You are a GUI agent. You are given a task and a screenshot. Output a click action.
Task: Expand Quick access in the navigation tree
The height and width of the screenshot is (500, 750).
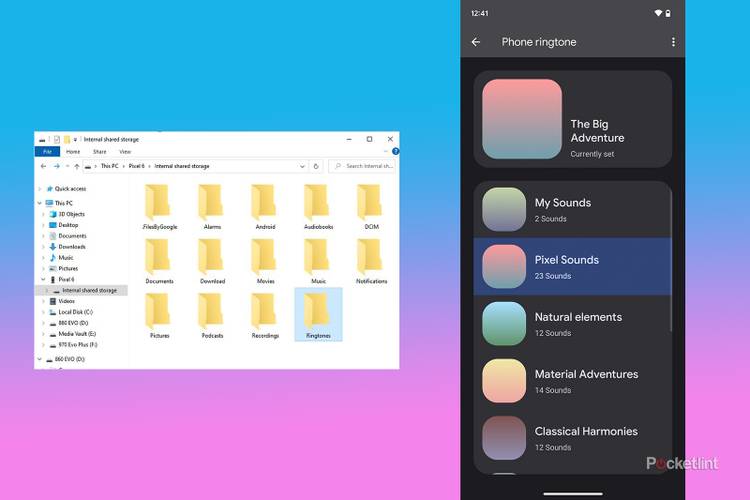40,189
